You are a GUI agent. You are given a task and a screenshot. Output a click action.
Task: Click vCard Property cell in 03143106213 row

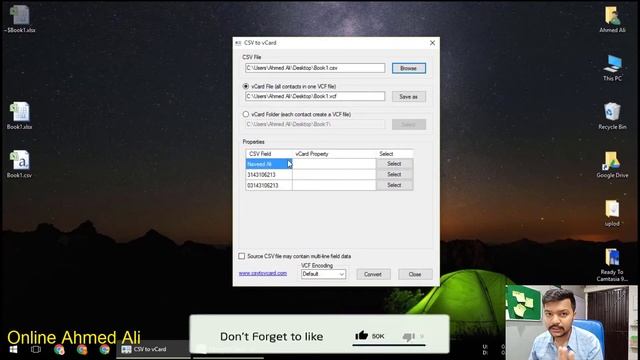(x=334, y=185)
